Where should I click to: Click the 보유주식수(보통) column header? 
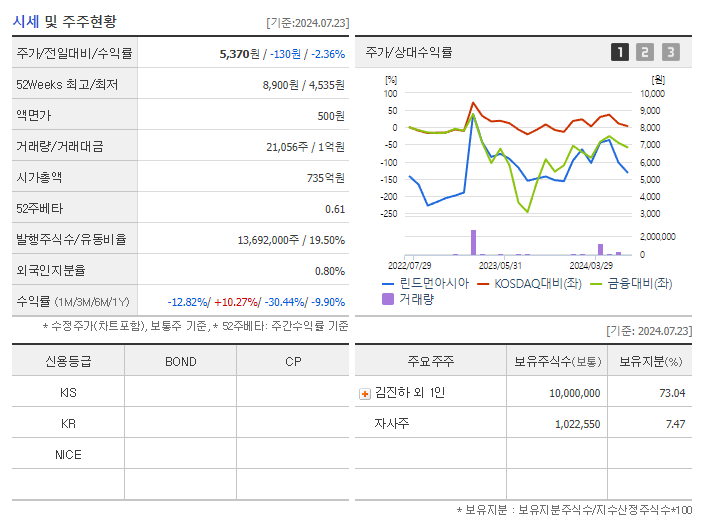[x=557, y=361]
